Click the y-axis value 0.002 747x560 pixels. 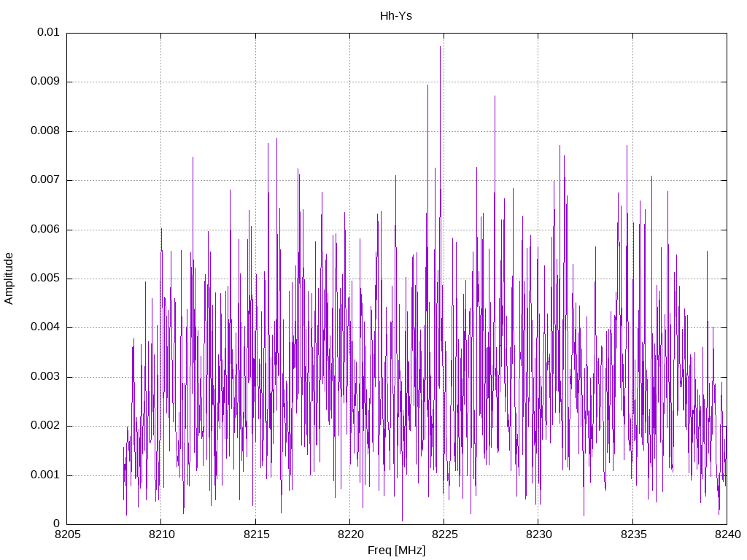[x=45, y=426]
